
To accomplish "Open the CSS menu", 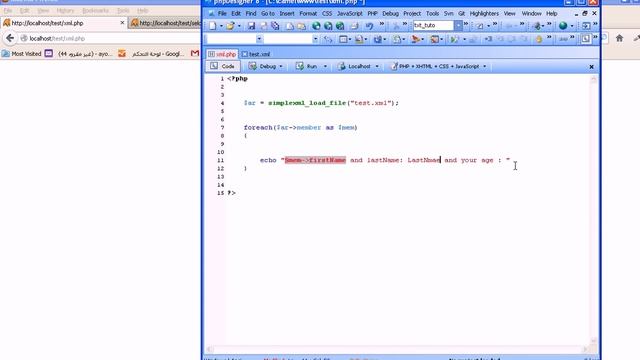I will (327, 13).
